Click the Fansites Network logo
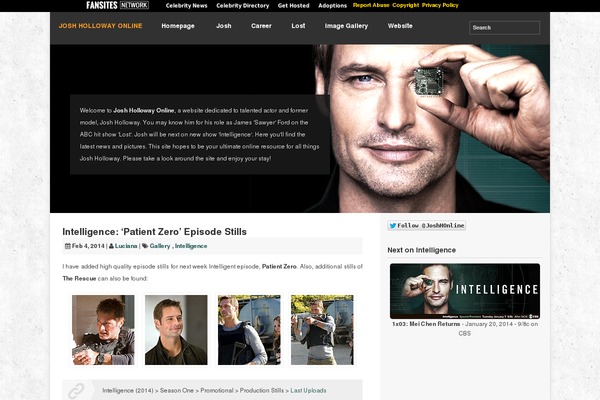Viewport: 600px width, 400px height. click(x=117, y=5)
